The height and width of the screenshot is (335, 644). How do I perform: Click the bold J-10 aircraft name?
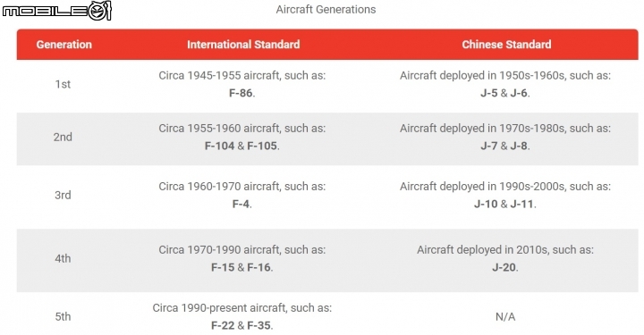(486, 205)
